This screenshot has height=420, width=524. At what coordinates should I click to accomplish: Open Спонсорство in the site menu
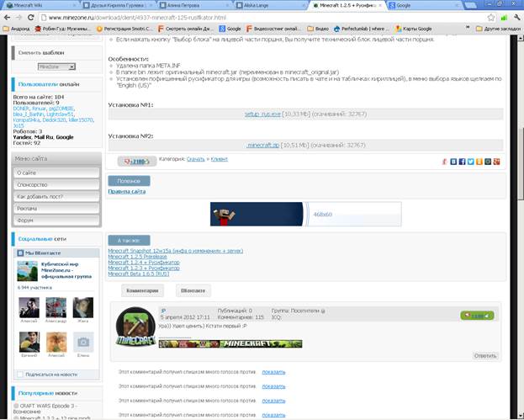coord(56,184)
